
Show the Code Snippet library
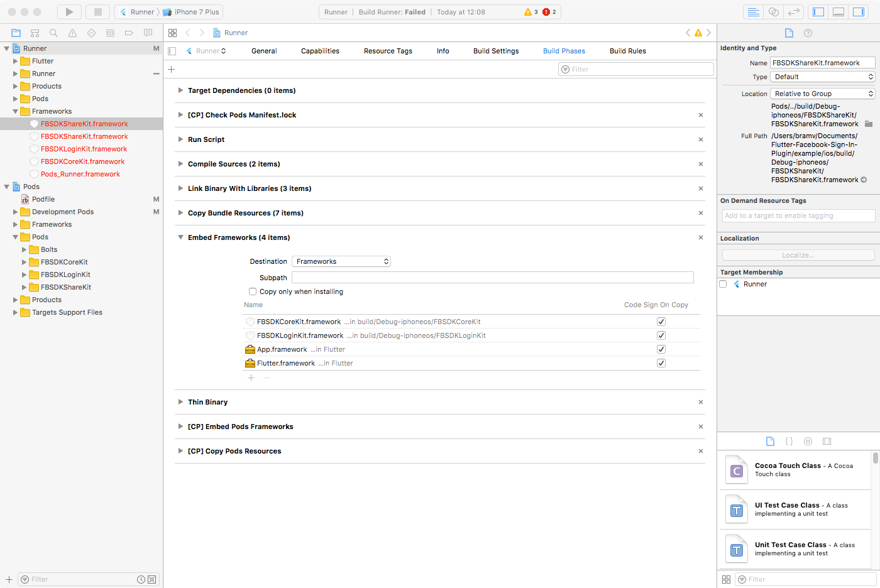pos(789,441)
